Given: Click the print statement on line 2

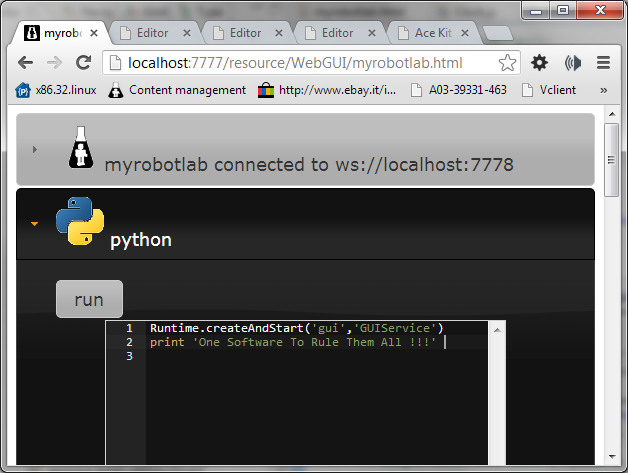Looking at the screenshot, I should [293, 342].
